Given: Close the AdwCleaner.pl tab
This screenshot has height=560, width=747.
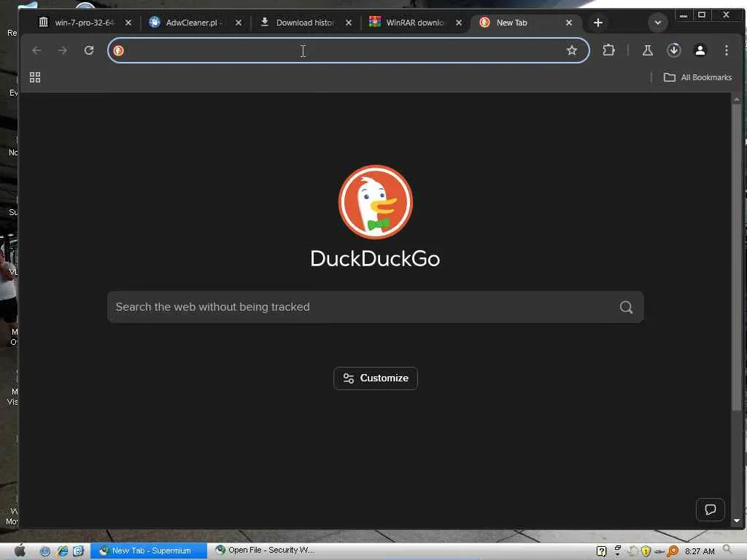Looking at the screenshot, I should click(x=239, y=23).
